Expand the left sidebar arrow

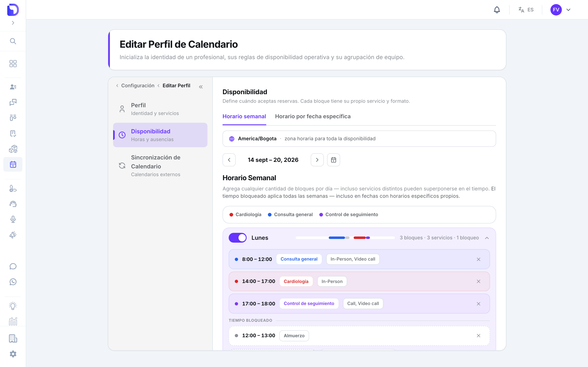[x=13, y=23]
